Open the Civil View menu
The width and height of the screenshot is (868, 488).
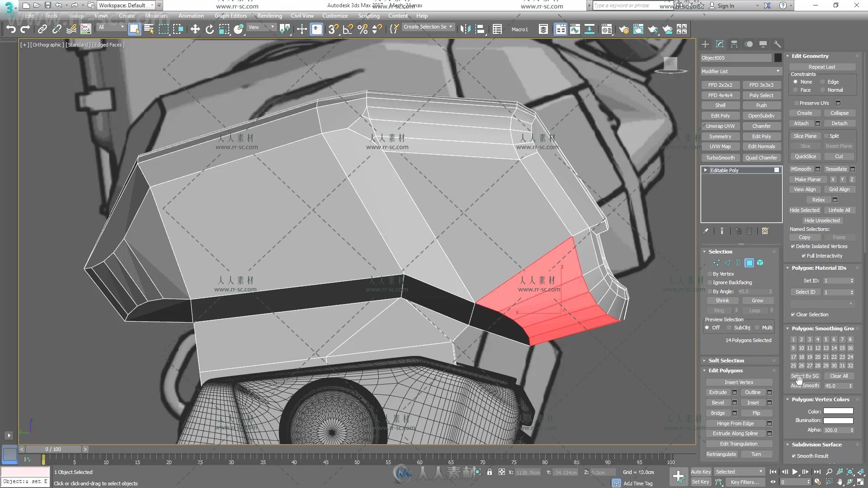[302, 16]
